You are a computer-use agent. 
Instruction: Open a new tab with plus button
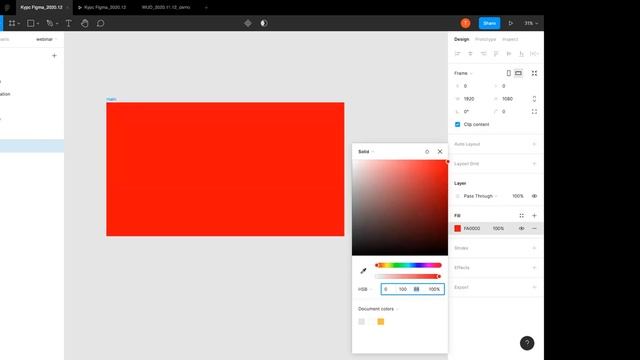coord(206,7)
